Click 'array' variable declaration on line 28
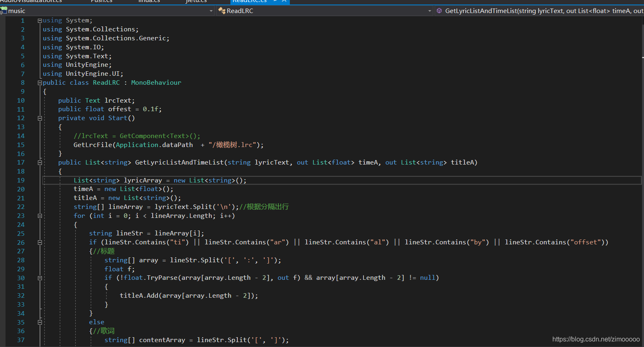The width and height of the screenshot is (644, 347). (x=149, y=260)
